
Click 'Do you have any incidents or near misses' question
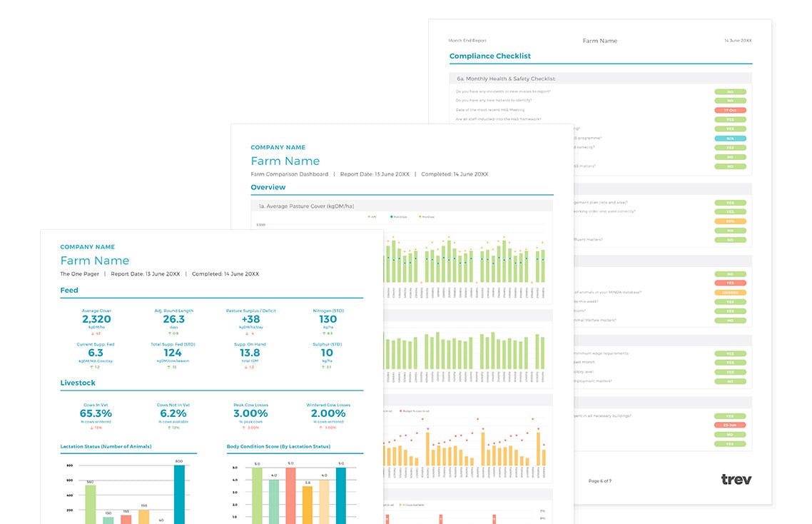click(503, 91)
